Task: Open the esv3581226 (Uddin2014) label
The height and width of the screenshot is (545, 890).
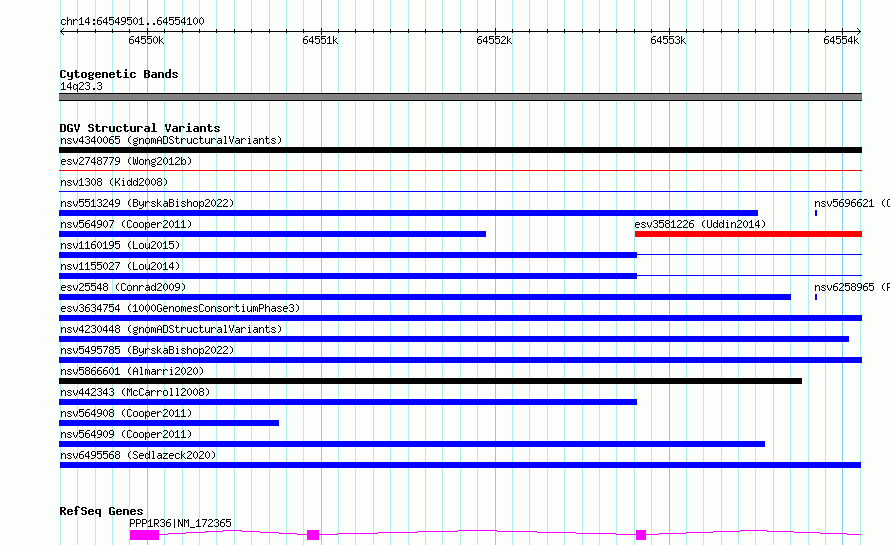Action: point(700,224)
